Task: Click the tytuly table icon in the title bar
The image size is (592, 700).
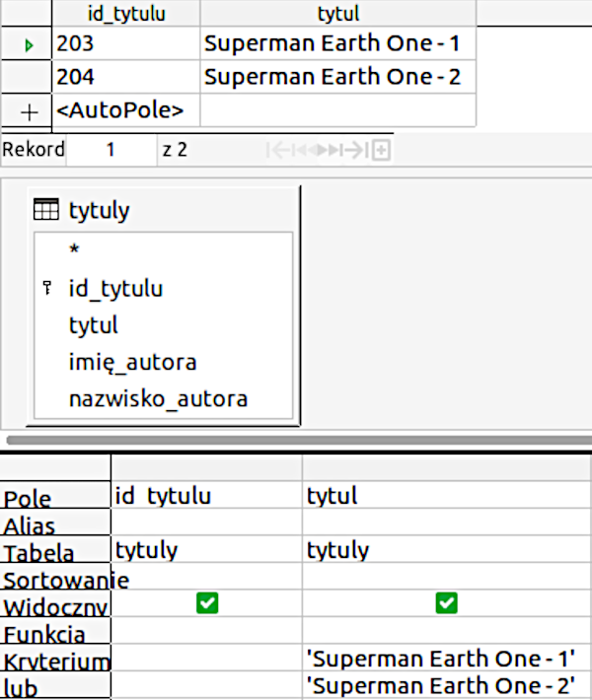Action: click(46, 209)
